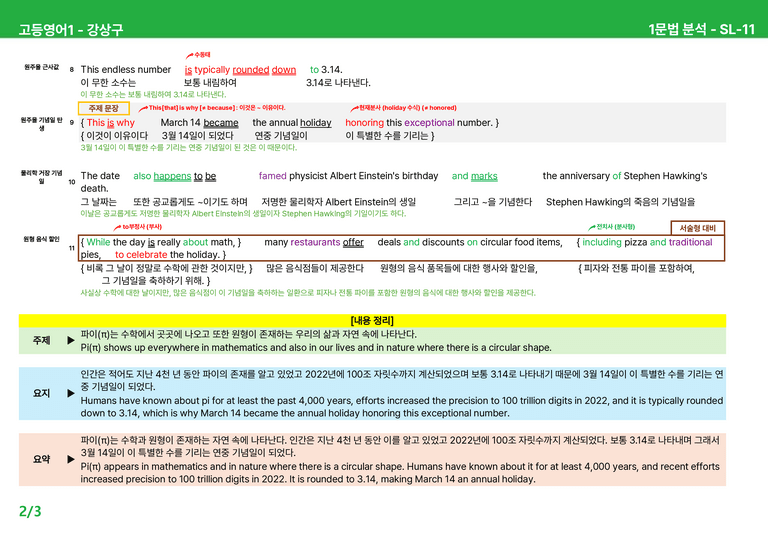Click the 1문법 분석 - SL-11 header title
This screenshot has width=768, height=543.
click(x=701, y=29)
